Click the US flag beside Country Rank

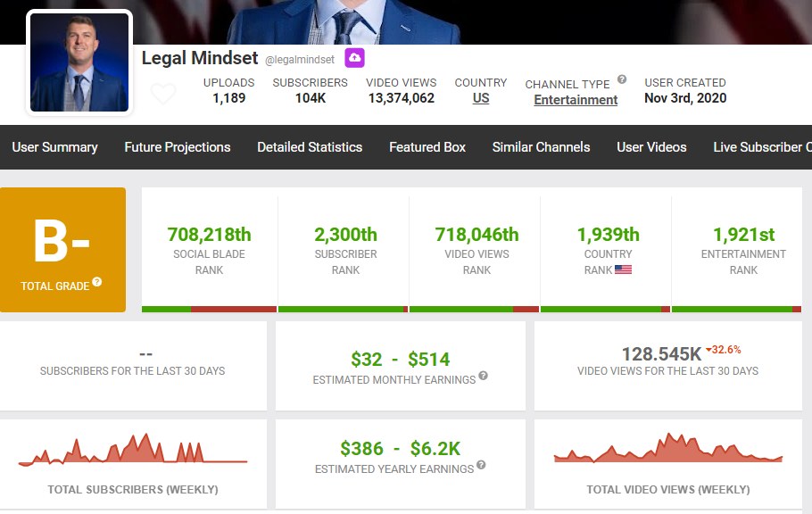tap(623, 269)
